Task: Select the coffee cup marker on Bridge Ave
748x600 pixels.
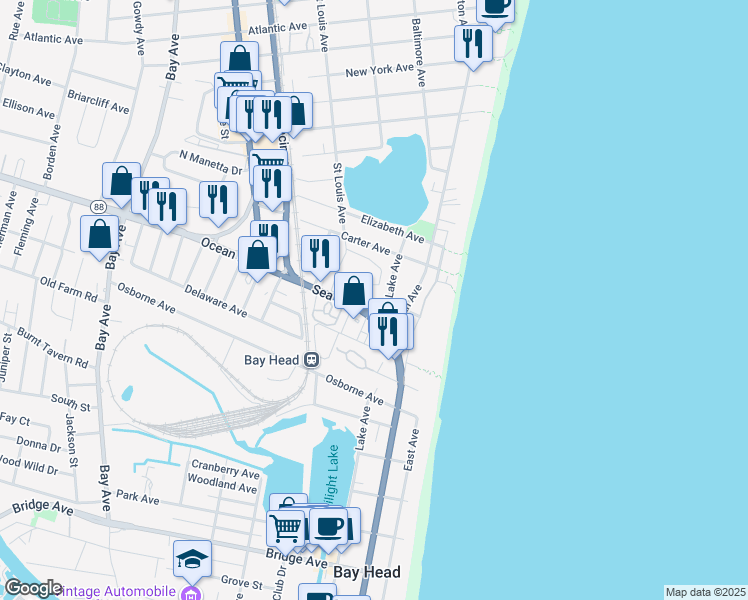Action: (x=328, y=527)
